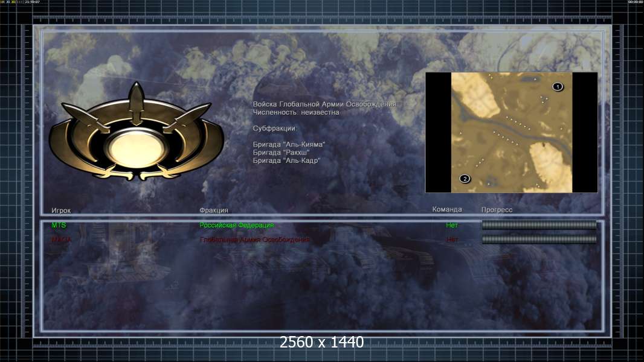Viewport: 644px width, 362px height.
Task: Click the MTS player progress bar
Action: pyautogui.click(x=539, y=224)
